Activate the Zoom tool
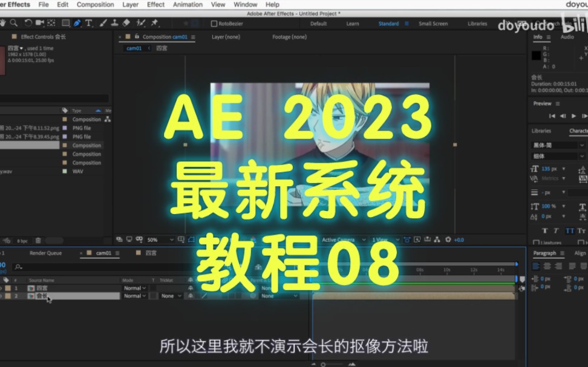Viewport: 588px width, 367px height. pos(14,24)
